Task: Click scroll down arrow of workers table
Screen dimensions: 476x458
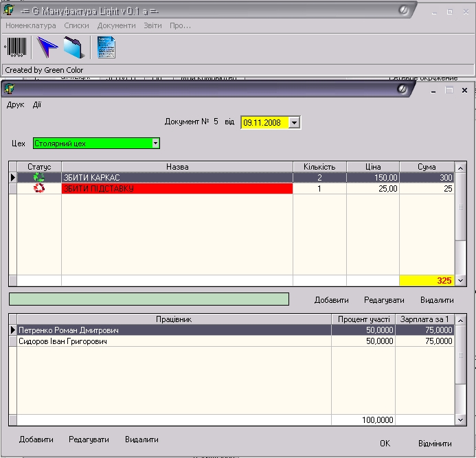Action: (x=460, y=420)
